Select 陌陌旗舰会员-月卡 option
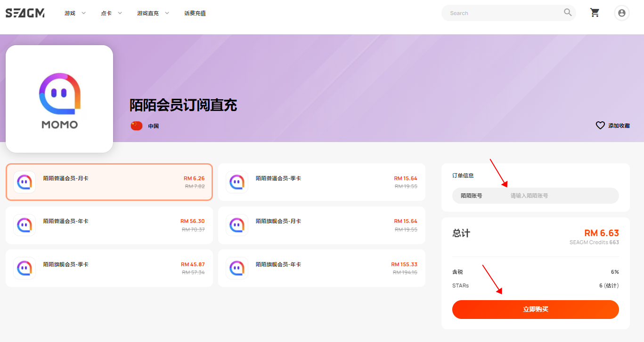Image resolution: width=644 pixels, height=342 pixels. (322, 225)
